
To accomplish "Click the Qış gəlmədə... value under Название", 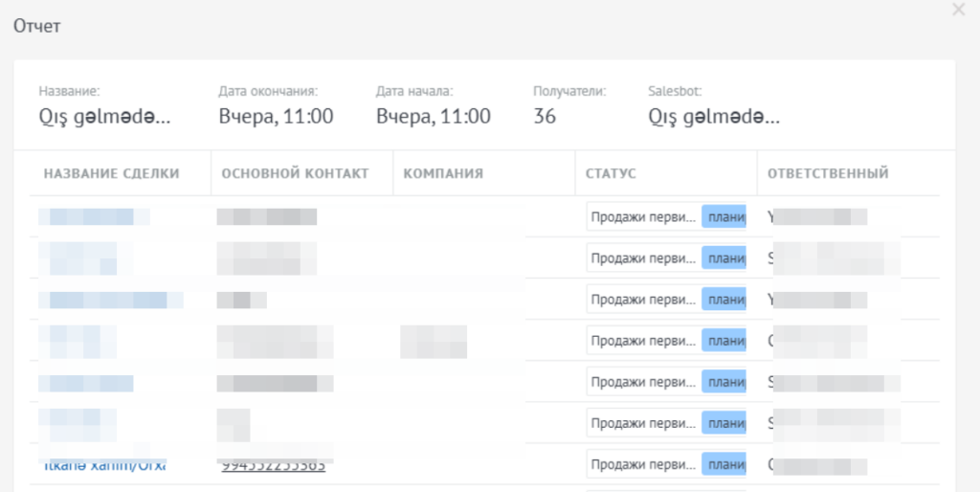I will 104,116.
